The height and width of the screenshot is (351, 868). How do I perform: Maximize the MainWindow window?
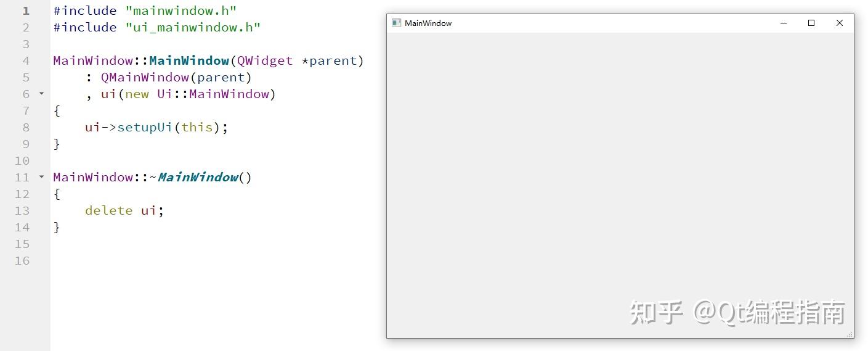[x=811, y=23]
